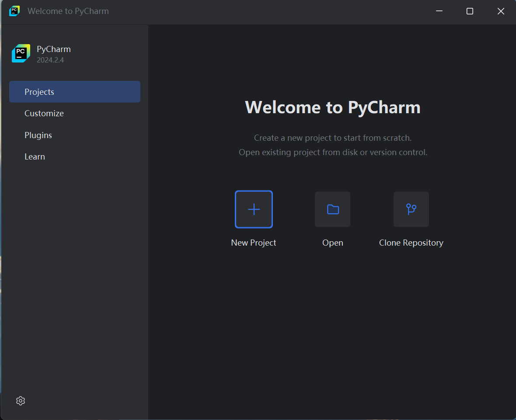The width and height of the screenshot is (516, 420).
Task: Open settings via the gear icon
Action: click(21, 401)
